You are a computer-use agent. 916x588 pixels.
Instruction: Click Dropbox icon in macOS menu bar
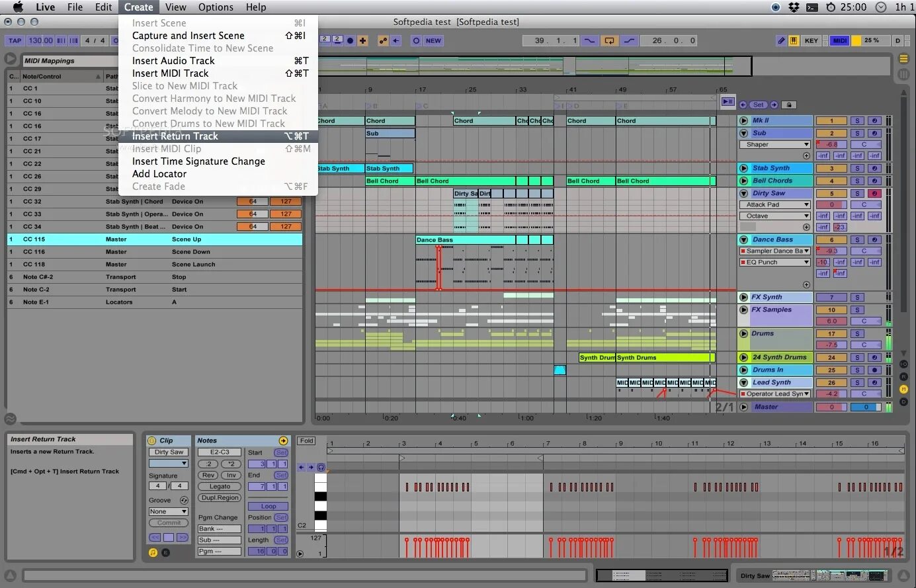coord(794,7)
